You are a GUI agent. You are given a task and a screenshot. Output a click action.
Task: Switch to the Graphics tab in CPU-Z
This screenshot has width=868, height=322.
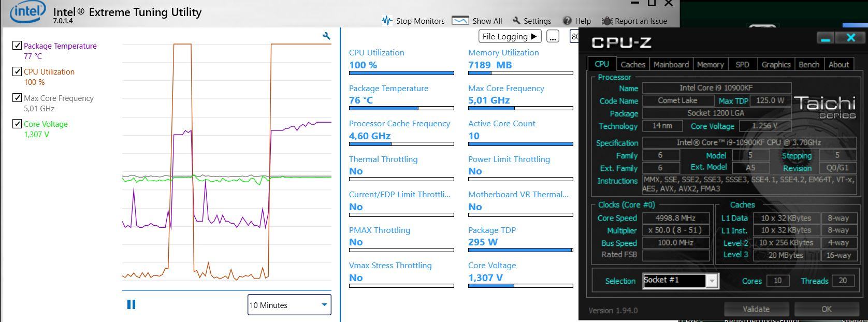[776, 64]
